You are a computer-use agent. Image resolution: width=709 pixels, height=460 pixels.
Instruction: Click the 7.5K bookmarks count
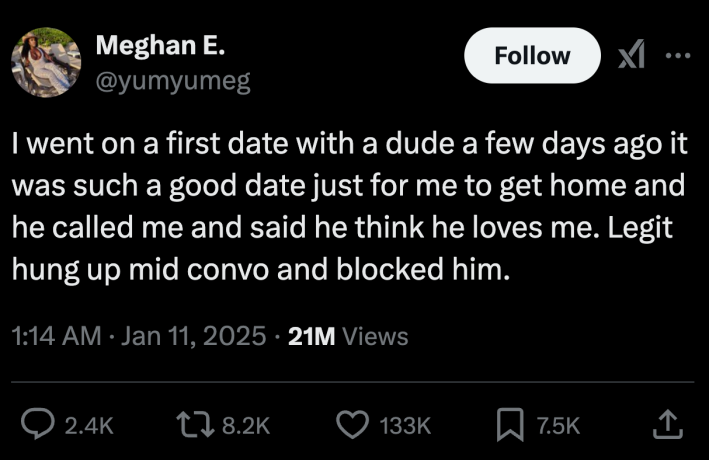558,426
